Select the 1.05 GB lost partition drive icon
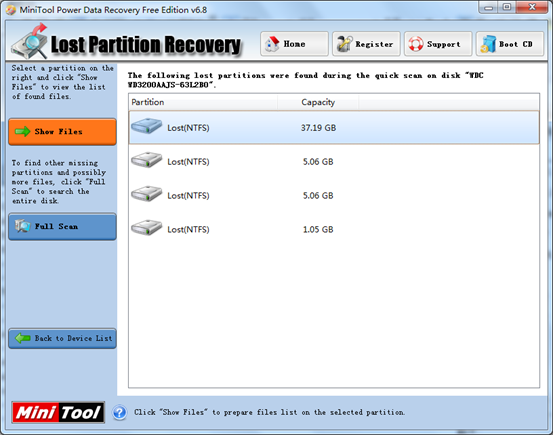 click(146, 228)
